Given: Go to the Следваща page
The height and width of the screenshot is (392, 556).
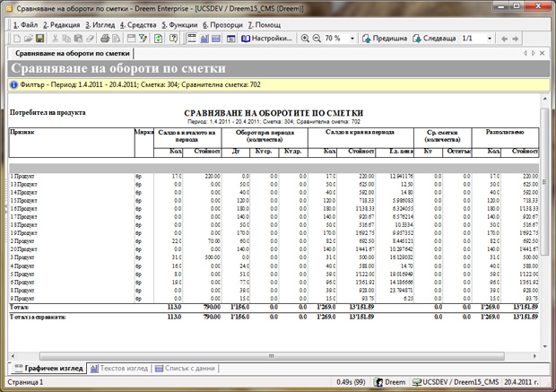Looking at the screenshot, I should coord(434,39).
